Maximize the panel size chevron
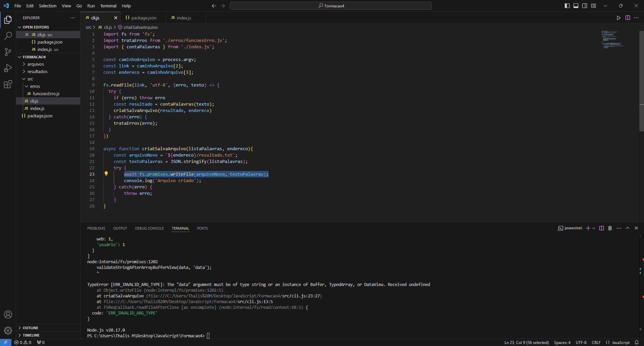Viewport: 644px width, 346px height. coord(628,228)
